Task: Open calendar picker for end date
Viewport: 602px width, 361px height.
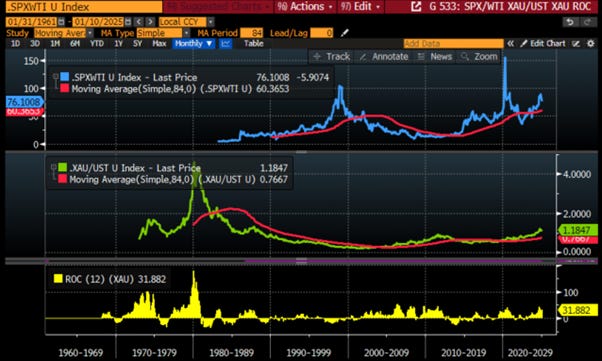Action: point(128,22)
